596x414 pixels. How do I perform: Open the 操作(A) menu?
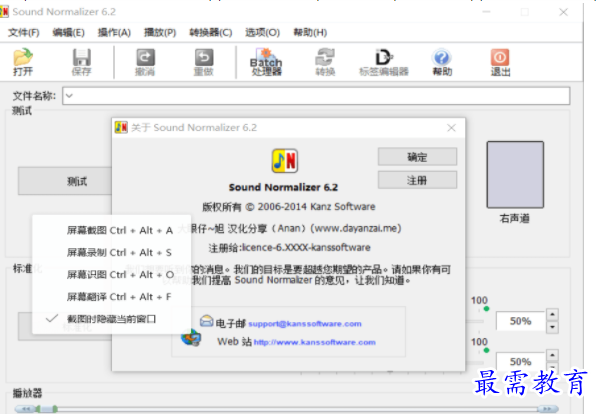(x=114, y=33)
